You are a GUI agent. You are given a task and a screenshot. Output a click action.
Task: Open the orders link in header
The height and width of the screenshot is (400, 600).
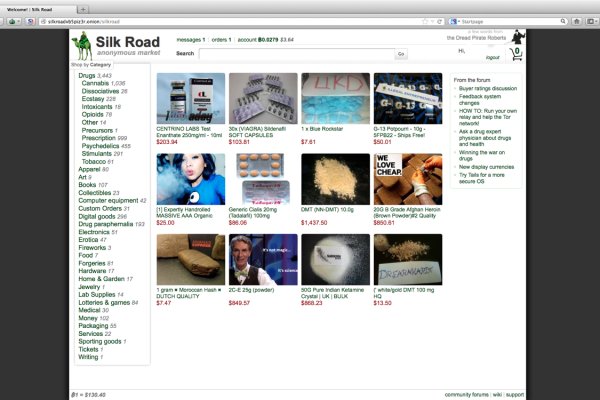[221, 39]
